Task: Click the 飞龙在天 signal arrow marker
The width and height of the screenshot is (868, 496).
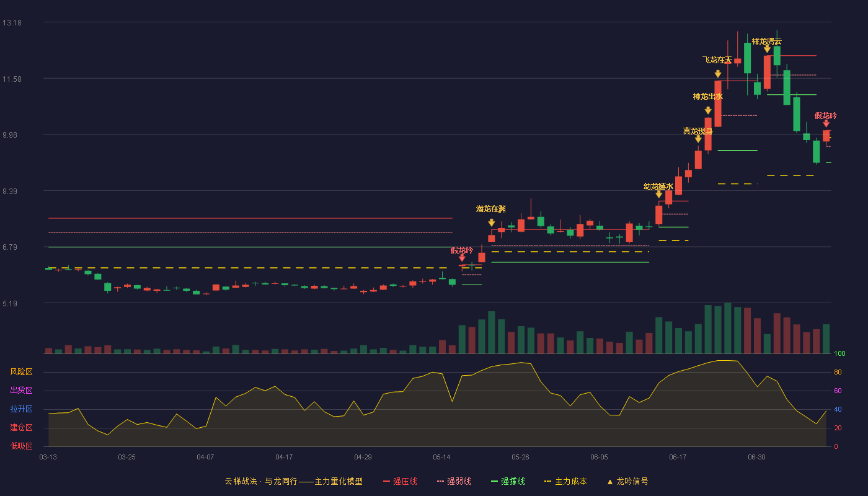Action: click(x=718, y=74)
